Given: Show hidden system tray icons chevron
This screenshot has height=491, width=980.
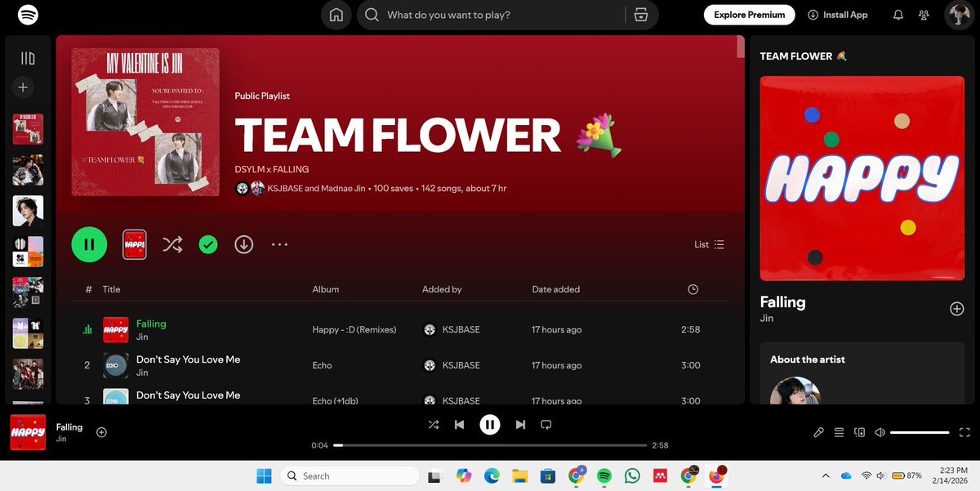Looking at the screenshot, I should point(825,475).
